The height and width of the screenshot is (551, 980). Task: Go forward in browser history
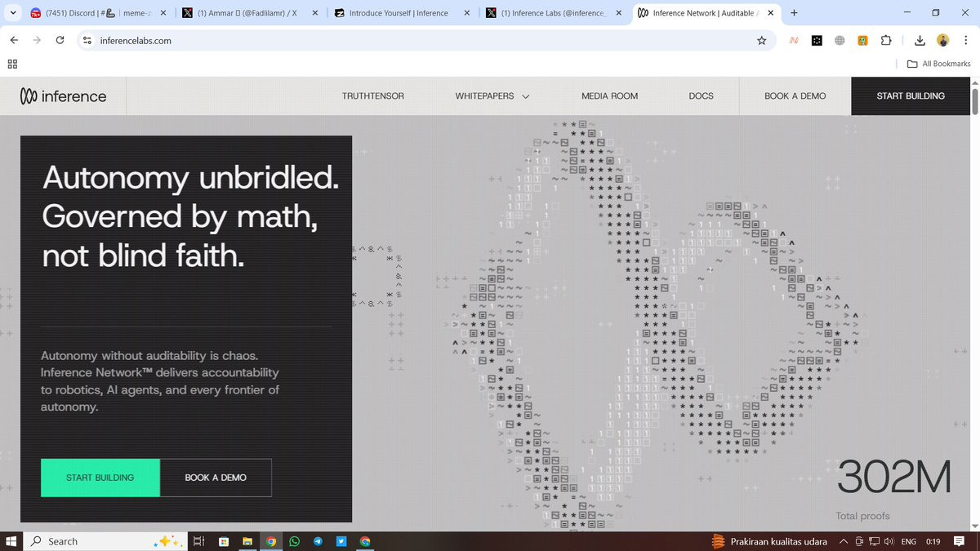(37, 40)
